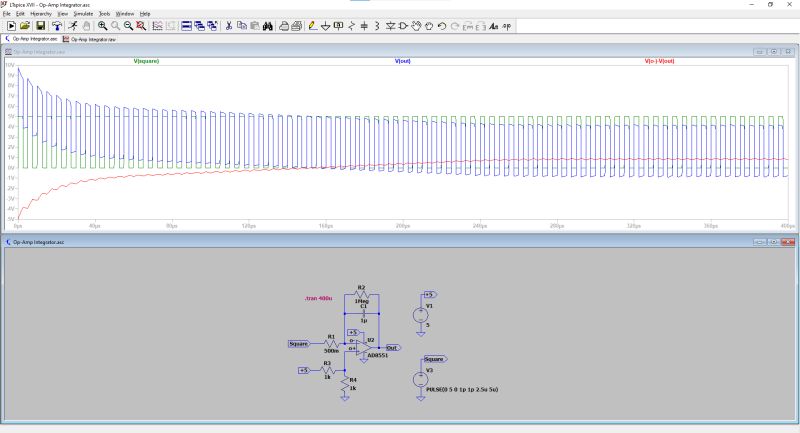800x433 pixels.
Task: Click the Print icon
Action: pyautogui.click(x=296, y=26)
